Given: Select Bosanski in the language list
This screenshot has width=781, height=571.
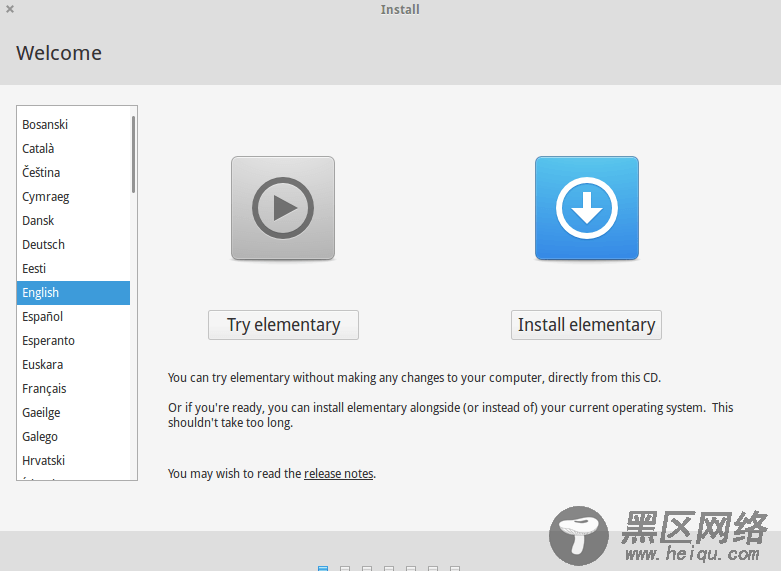Looking at the screenshot, I should pos(73,125).
